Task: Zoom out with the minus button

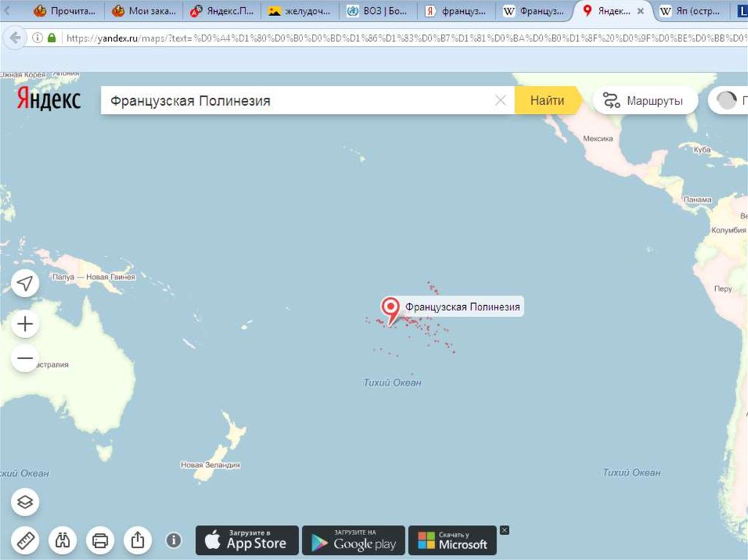Action: [26, 358]
